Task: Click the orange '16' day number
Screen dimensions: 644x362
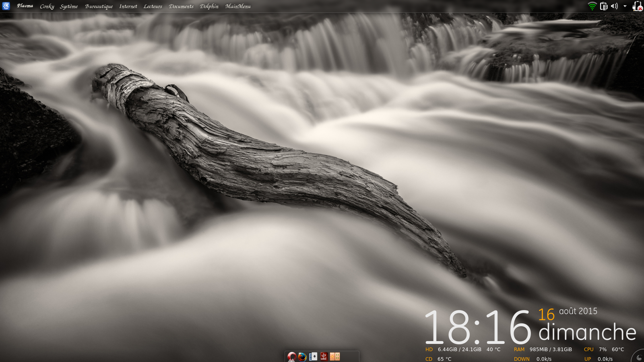Action: tap(546, 315)
